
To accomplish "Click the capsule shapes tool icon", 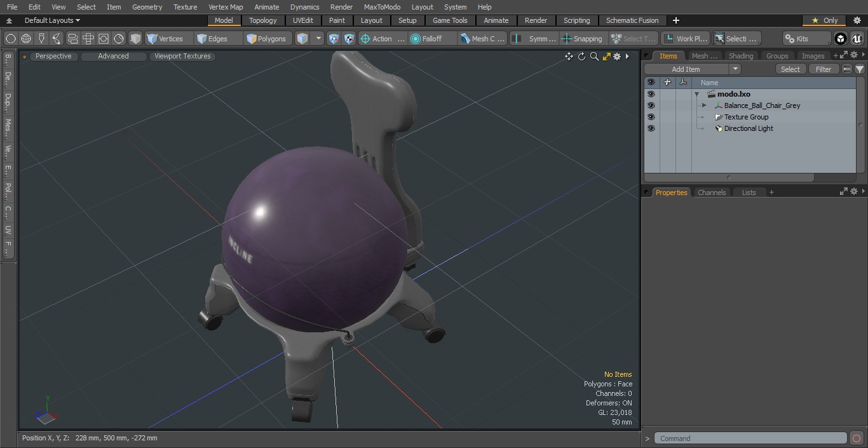I will pyautogui.click(x=72, y=39).
